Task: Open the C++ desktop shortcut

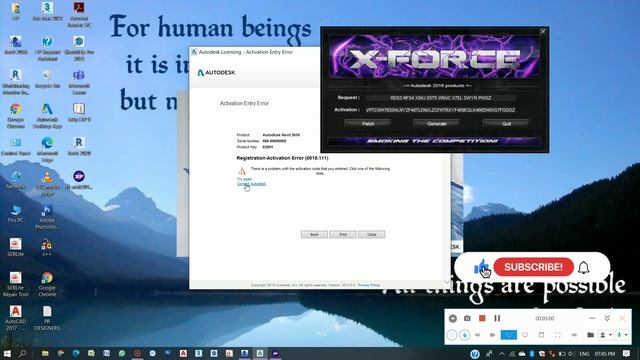Action: pyautogui.click(x=47, y=247)
